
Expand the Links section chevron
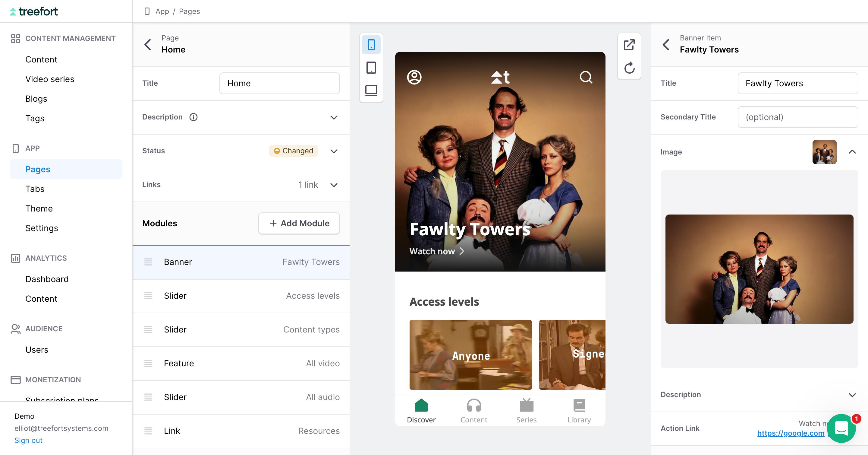[334, 185]
